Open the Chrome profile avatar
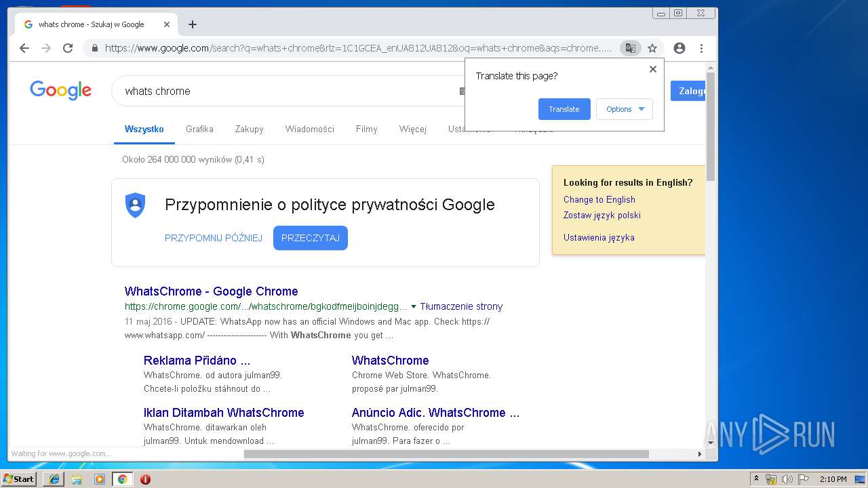 [x=679, y=48]
